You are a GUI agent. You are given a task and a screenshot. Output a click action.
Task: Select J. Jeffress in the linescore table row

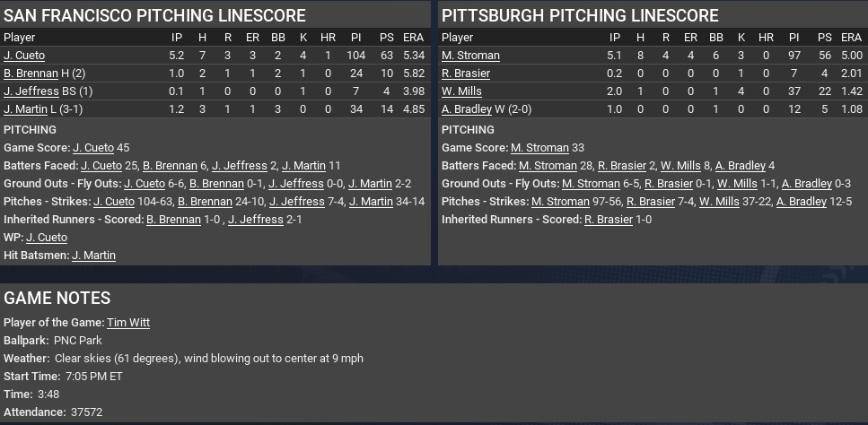pyautogui.click(x=30, y=91)
